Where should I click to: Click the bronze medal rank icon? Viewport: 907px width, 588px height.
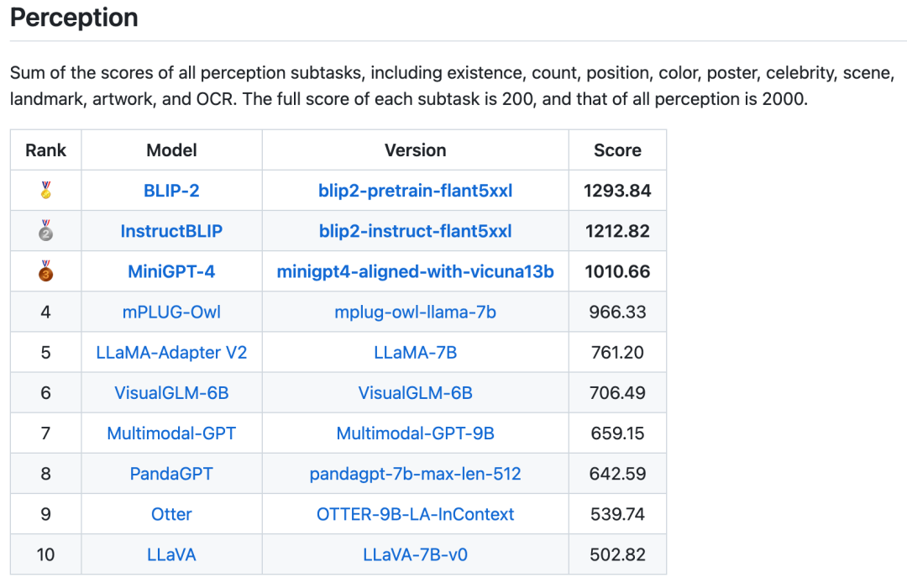[x=45, y=271]
